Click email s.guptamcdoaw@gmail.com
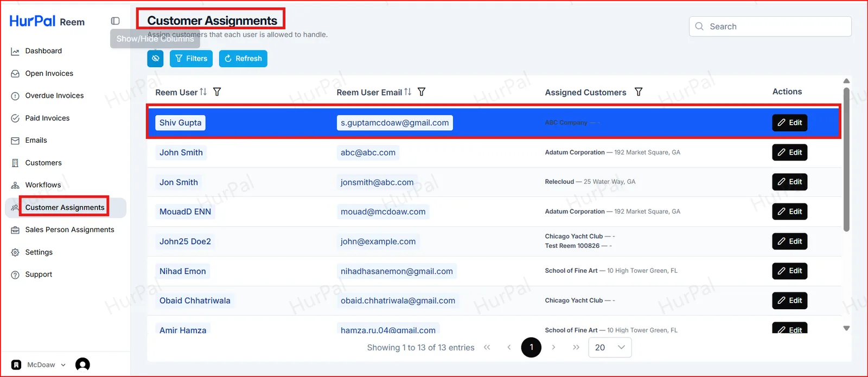This screenshot has height=377, width=868. pyautogui.click(x=394, y=123)
